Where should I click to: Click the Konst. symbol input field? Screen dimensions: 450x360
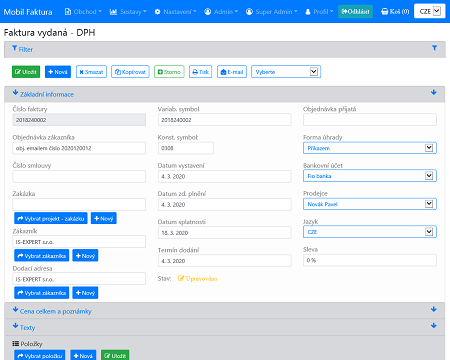186,148
